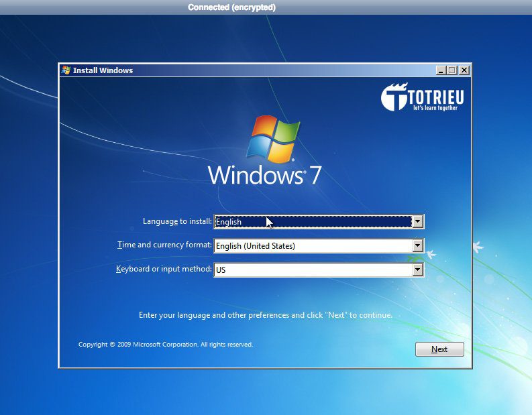The height and width of the screenshot is (415, 532).
Task: Click the "Language to install" label
Action: pyautogui.click(x=177, y=221)
